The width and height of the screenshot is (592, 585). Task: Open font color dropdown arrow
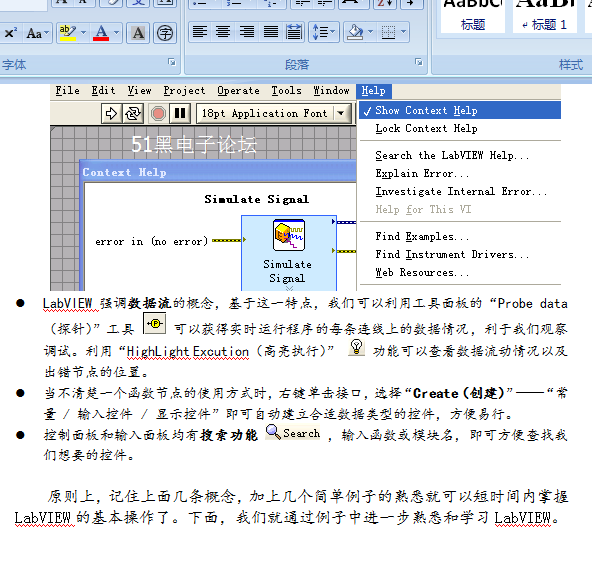[x=117, y=33]
